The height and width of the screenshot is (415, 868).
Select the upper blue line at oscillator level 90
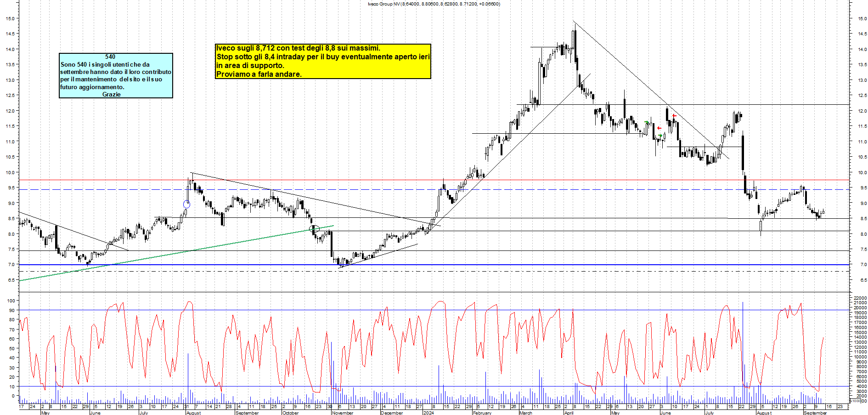click(434, 310)
